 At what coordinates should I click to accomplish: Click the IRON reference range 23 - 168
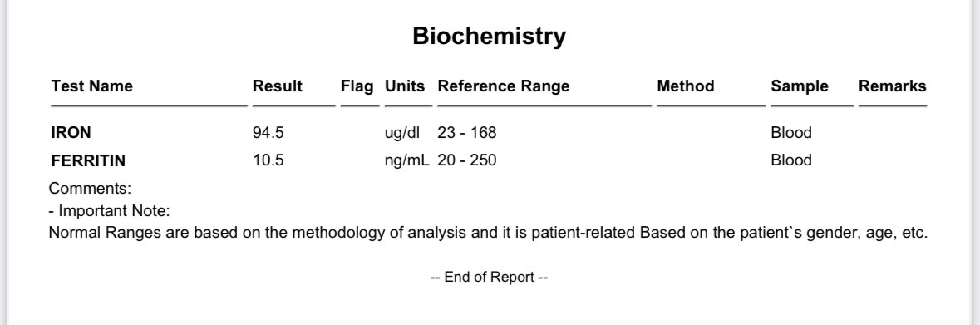tap(467, 132)
